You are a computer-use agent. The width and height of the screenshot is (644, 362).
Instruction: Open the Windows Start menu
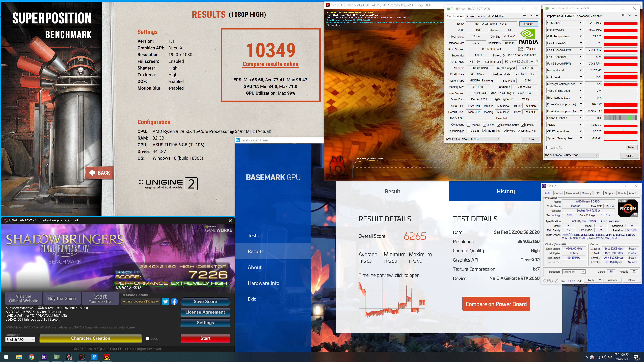(6, 357)
